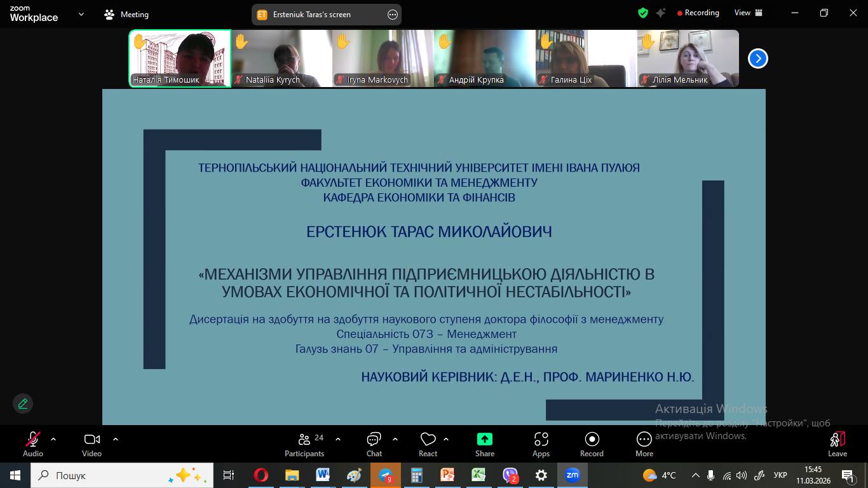Expand the Participants options arrow

(x=338, y=439)
